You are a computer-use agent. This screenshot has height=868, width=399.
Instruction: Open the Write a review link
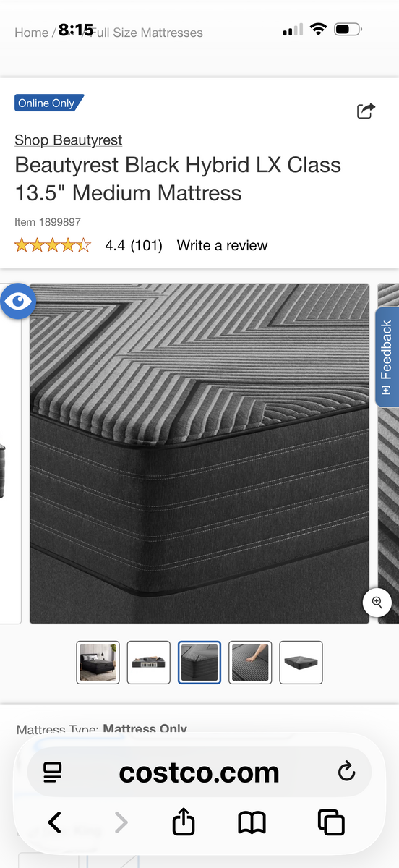222,245
